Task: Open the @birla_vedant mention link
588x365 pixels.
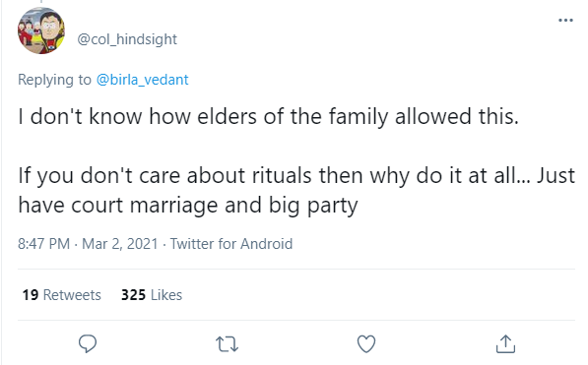Action: click(x=142, y=80)
